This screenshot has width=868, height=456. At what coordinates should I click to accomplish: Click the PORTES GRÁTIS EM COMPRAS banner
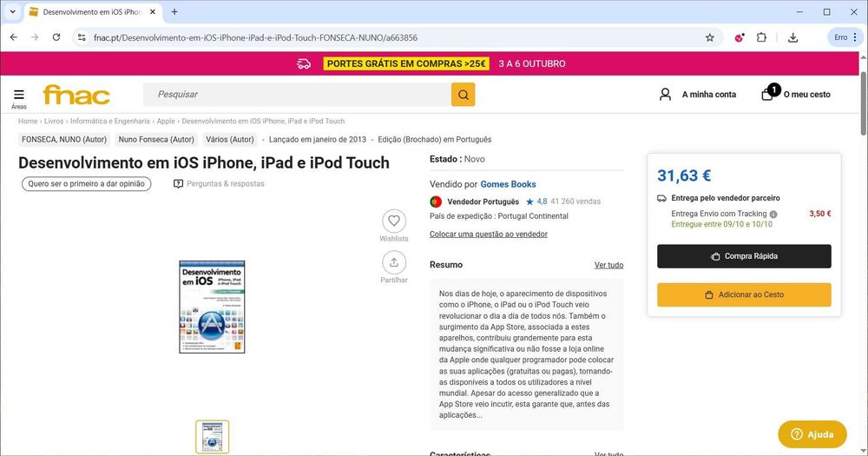coord(406,63)
